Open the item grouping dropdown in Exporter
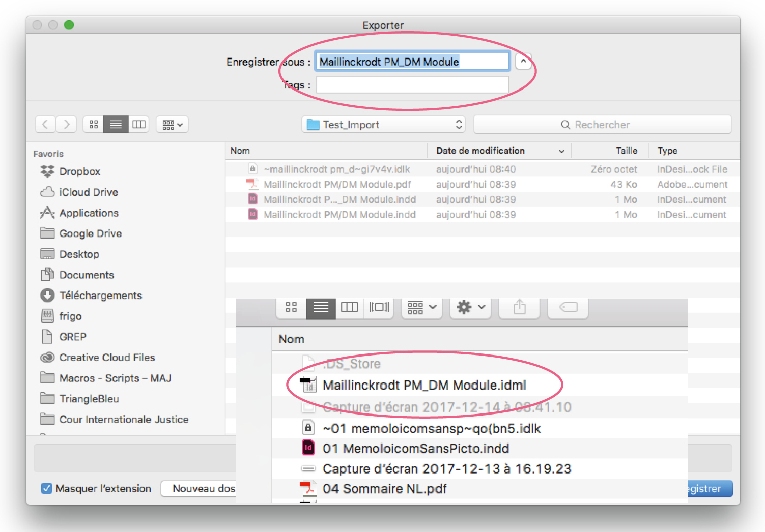 click(x=173, y=124)
